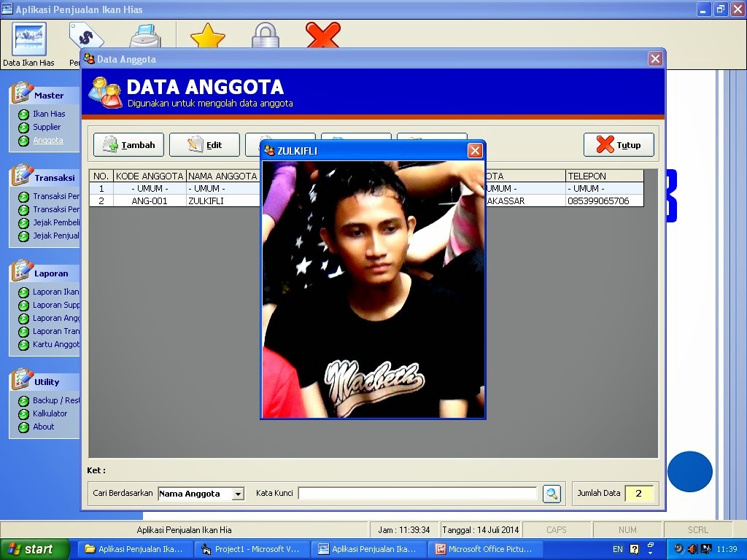Close the ZULKIFLI photo popup
The width and height of the screenshot is (747, 560).
click(x=475, y=151)
